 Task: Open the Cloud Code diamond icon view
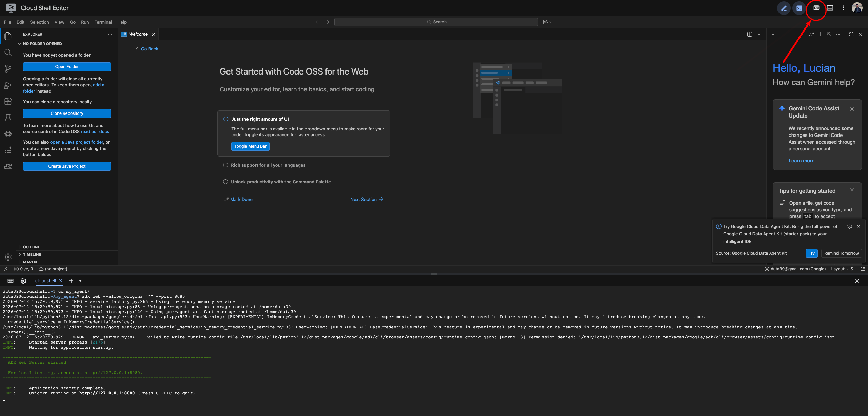coord(8,134)
